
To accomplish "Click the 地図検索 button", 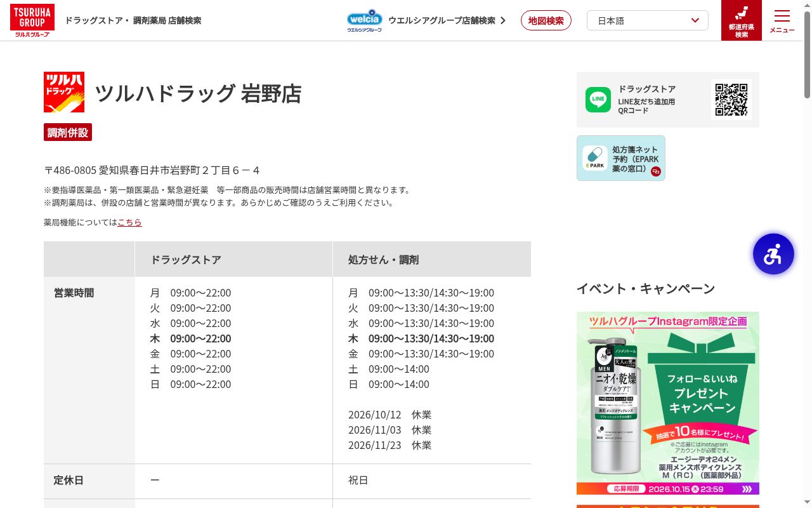I will pos(546,20).
